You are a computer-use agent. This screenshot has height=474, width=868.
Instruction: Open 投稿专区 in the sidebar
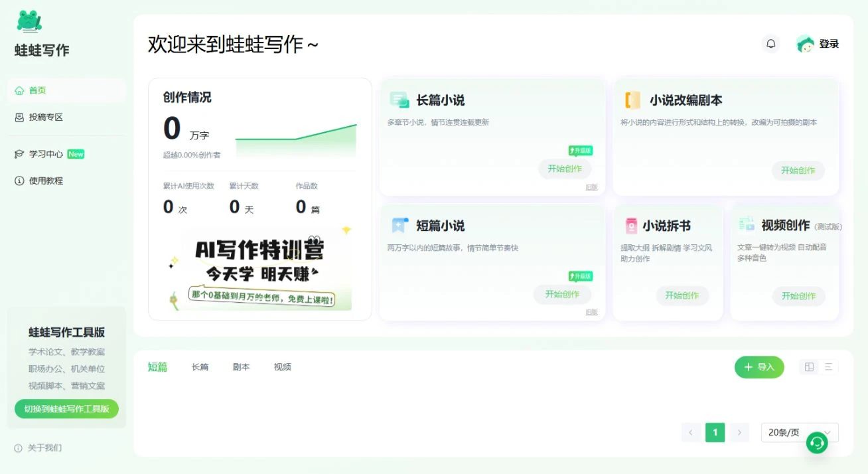click(x=45, y=118)
